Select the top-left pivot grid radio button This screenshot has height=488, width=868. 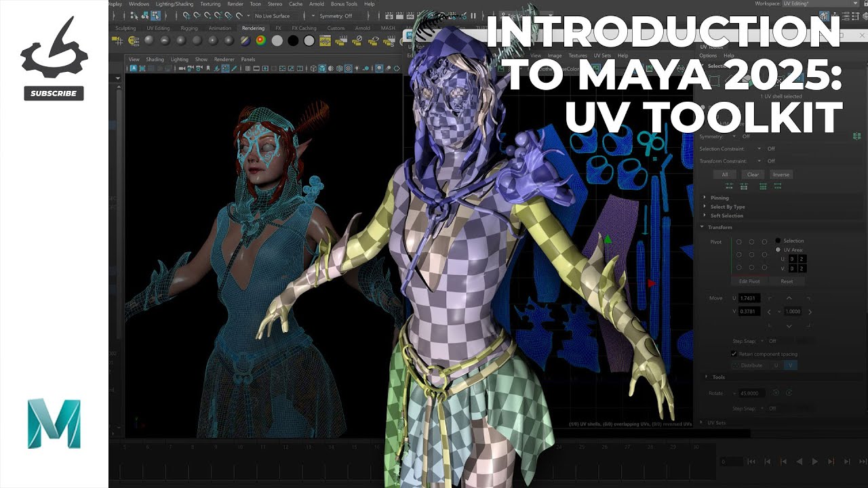[x=739, y=242]
